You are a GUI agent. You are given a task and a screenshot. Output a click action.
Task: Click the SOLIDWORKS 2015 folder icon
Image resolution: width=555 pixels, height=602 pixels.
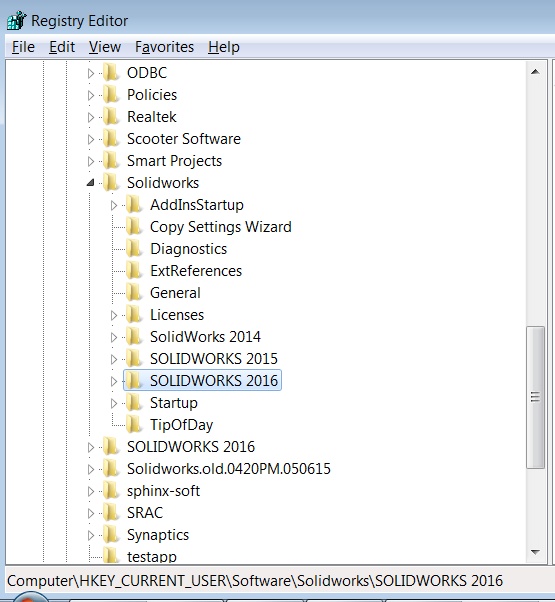coord(134,359)
